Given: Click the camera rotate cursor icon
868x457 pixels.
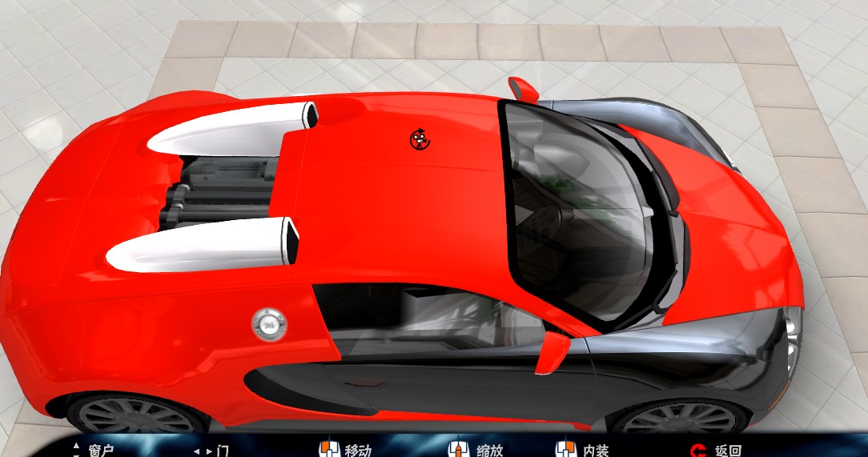Looking at the screenshot, I should coord(420,139).
